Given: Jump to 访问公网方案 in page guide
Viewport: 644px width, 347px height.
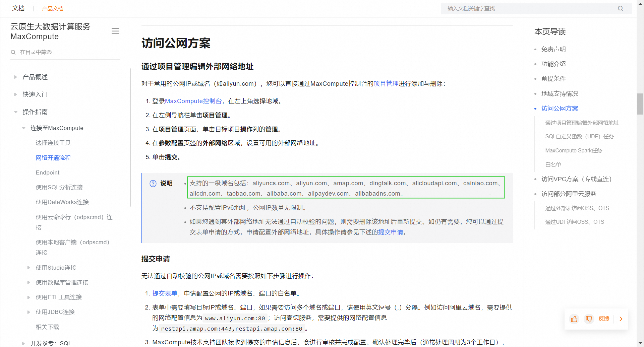Looking at the screenshot, I should tap(560, 108).
